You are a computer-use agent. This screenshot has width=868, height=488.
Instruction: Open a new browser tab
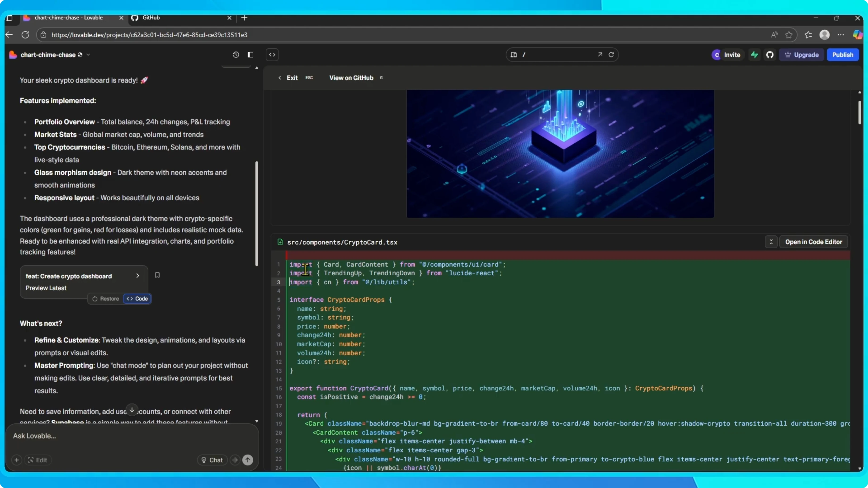point(245,17)
